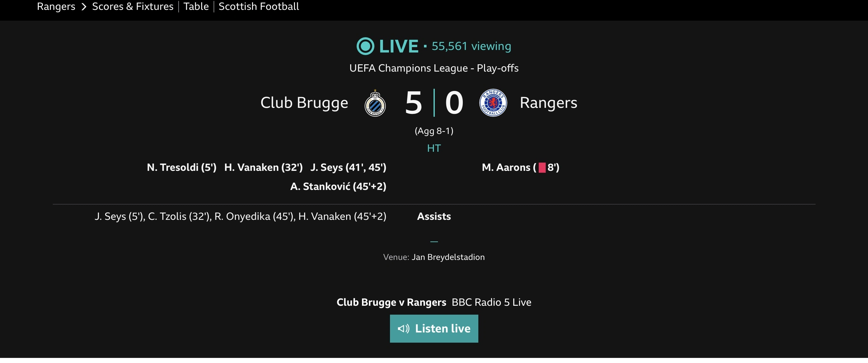Open the Rangers breadcrumb link
The height and width of the screenshot is (363, 868).
click(x=56, y=6)
